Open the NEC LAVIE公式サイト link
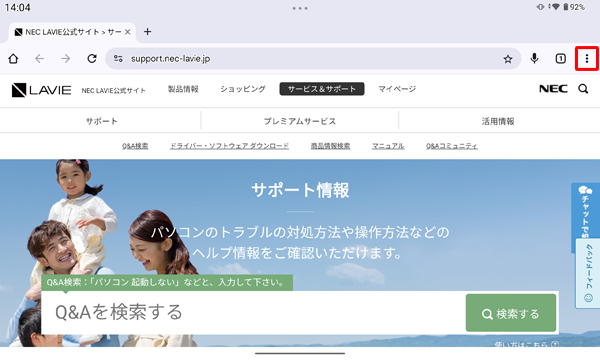 coord(114,90)
